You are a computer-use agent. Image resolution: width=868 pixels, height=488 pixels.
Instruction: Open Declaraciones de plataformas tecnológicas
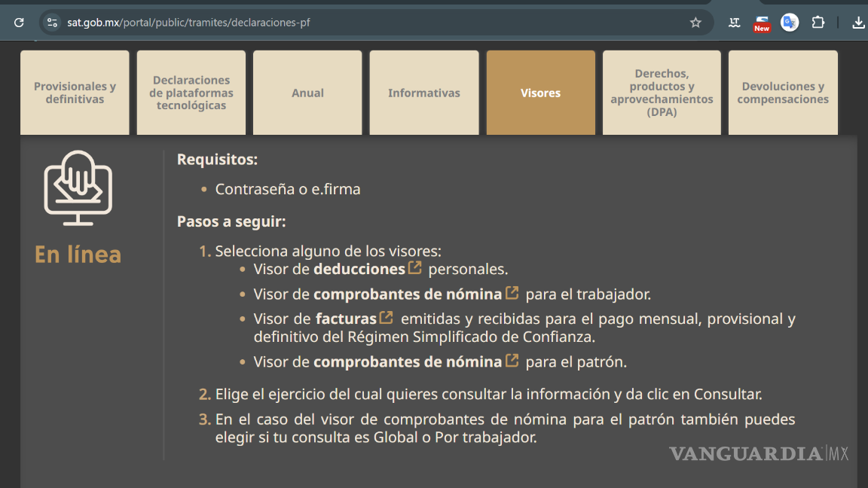click(x=191, y=92)
